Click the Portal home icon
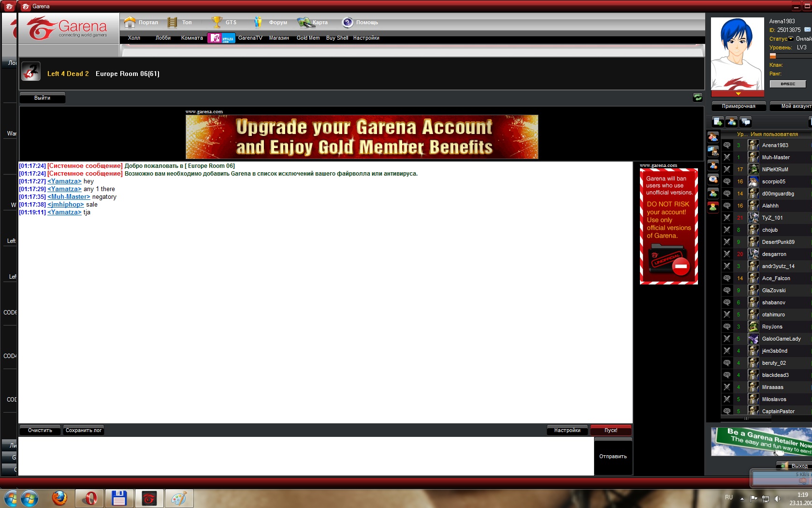812x508 pixels. (130, 22)
